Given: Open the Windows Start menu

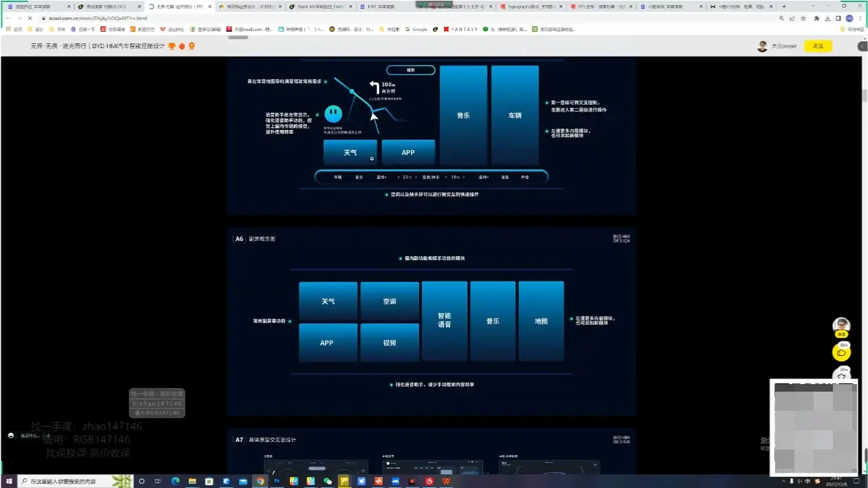Looking at the screenshot, I should pos(10,481).
